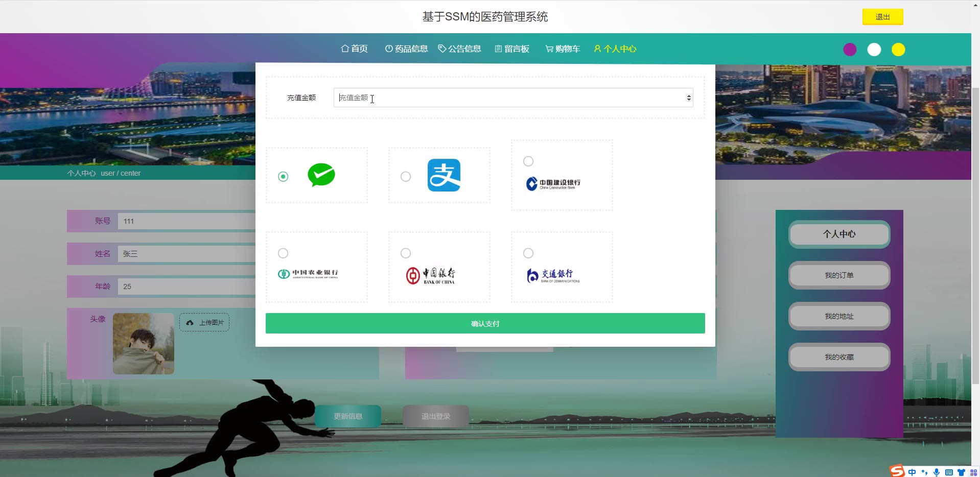
Task: Click the 上传图片 upload button
Action: coord(204,322)
